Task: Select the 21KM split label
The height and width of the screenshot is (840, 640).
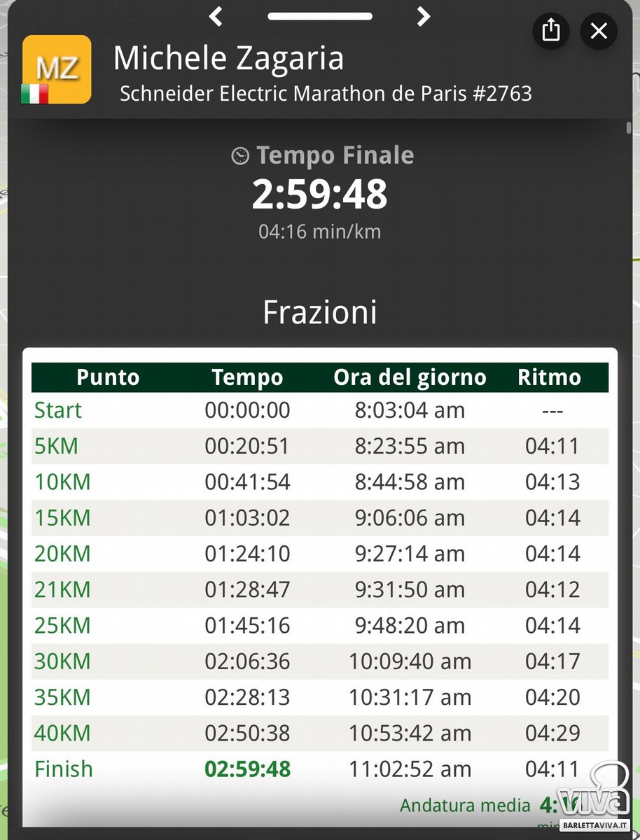Action: (x=62, y=589)
